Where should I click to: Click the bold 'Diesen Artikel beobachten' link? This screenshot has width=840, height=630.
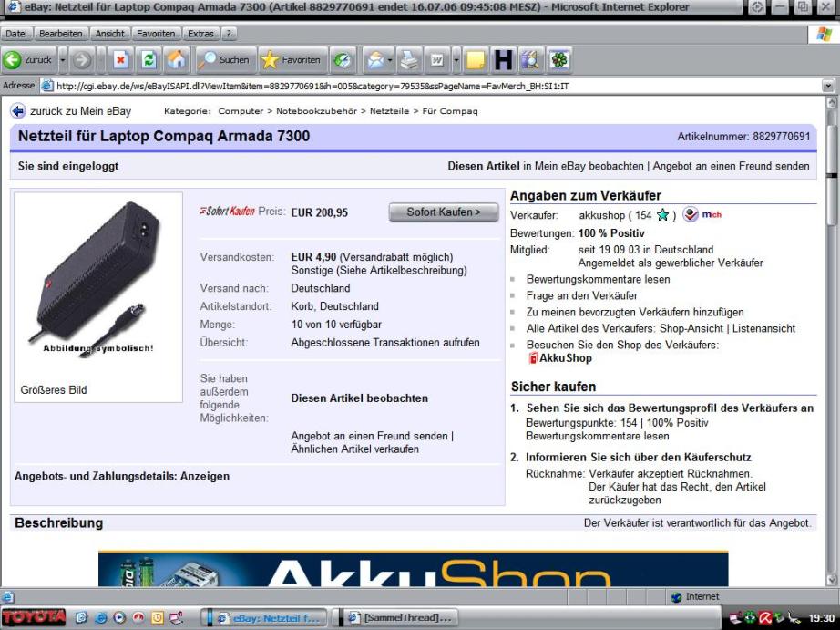click(x=360, y=398)
